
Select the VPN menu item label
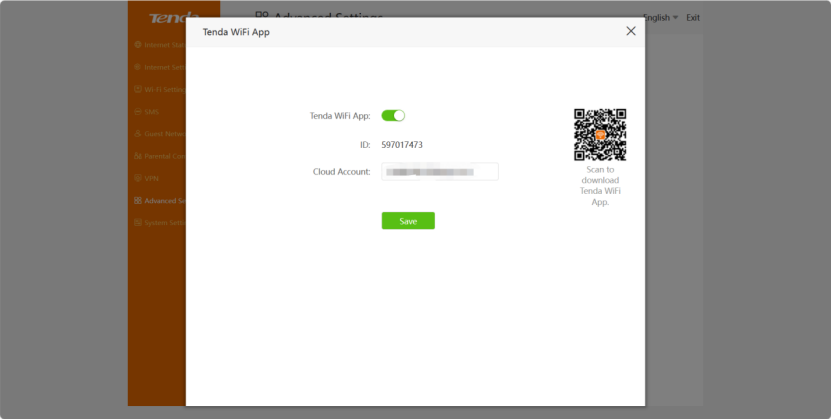click(152, 178)
